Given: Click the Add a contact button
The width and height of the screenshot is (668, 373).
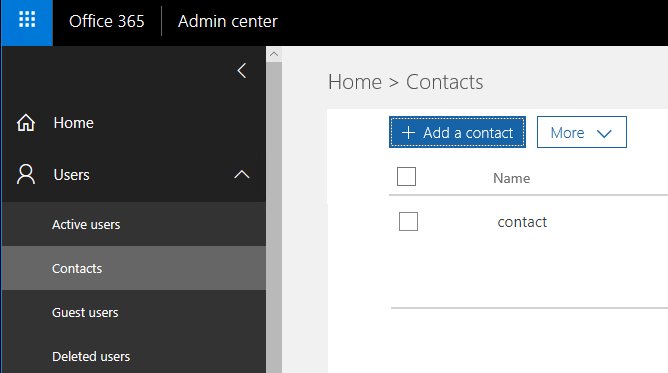Looking at the screenshot, I should 457,132.
